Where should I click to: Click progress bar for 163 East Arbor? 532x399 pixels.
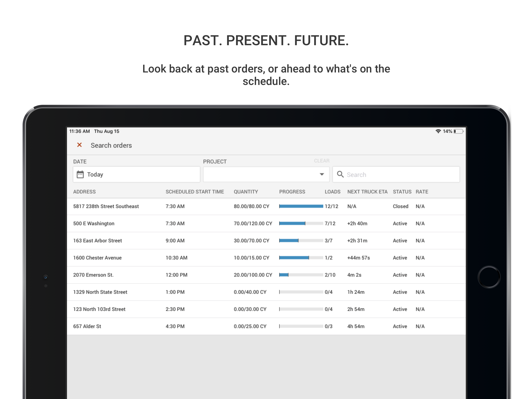click(301, 240)
